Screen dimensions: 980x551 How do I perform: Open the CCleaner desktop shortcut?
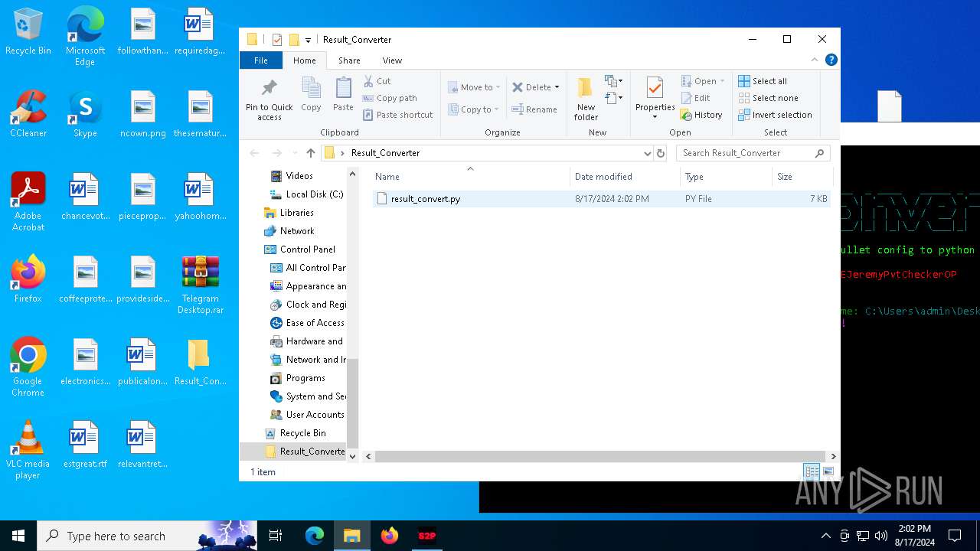pos(28,114)
